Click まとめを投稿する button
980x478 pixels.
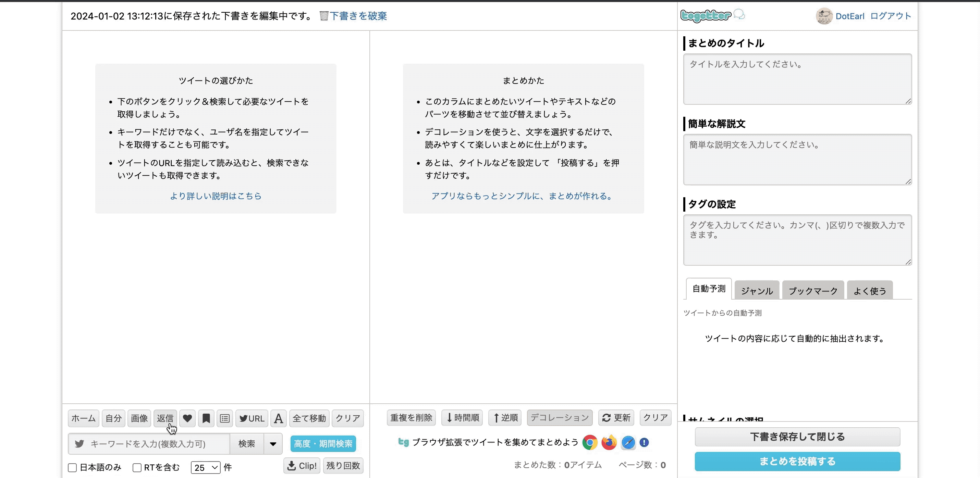[x=797, y=461]
